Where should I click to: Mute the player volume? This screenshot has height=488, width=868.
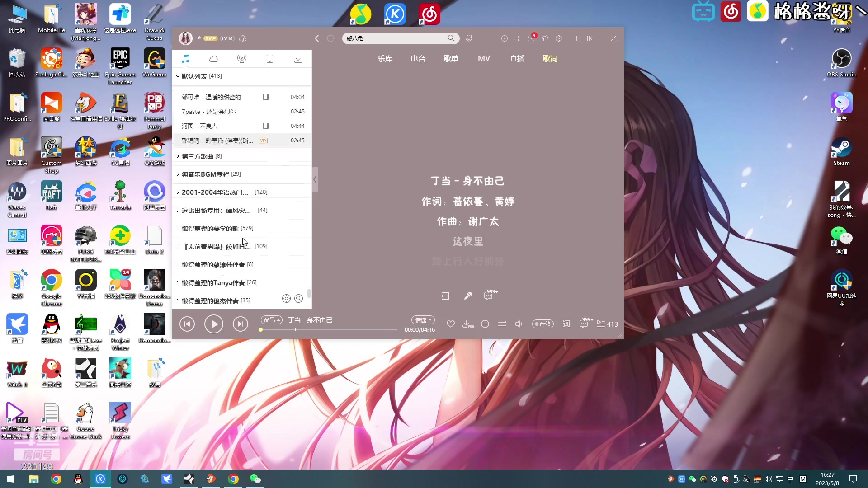519,324
